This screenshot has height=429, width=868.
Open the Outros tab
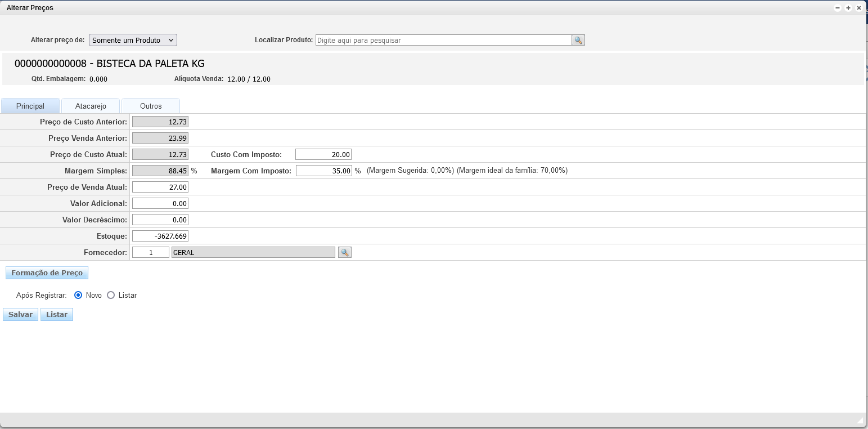[x=151, y=106]
